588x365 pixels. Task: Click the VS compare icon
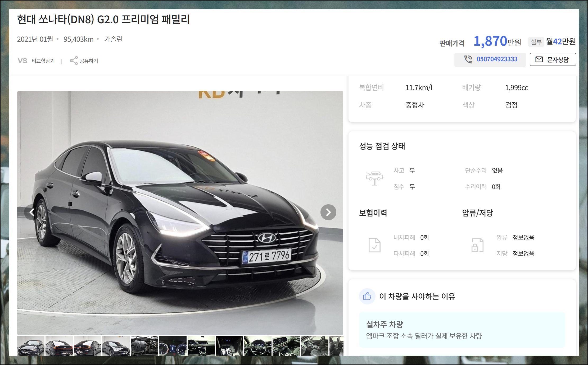22,61
